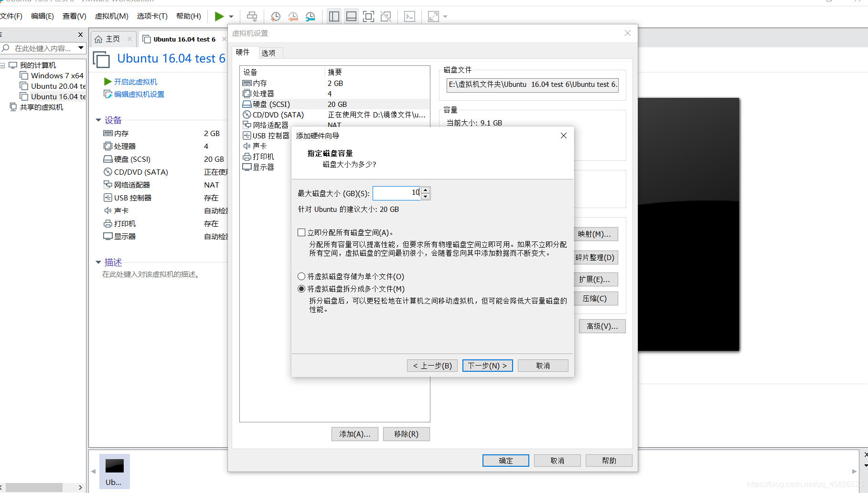868x493 pixels.
Task: Toggle the thumbnail bar view icon
Action: [351, 17]
